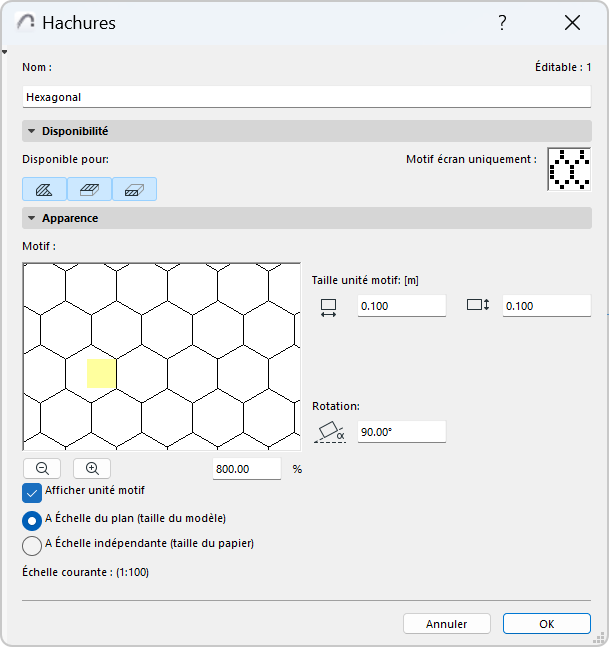Select A Échelle du plan radio option

tap(32, 520)
